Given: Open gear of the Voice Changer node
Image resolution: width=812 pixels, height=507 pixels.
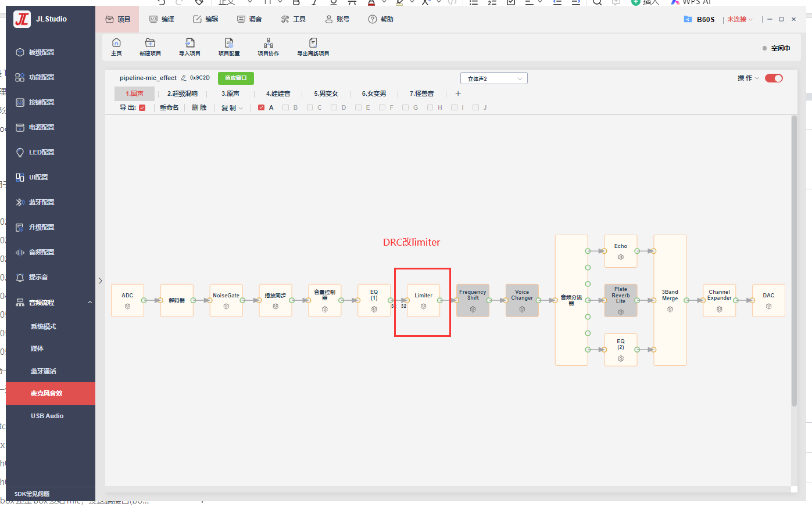Looking at the screenshot, I should coord(522,310).
